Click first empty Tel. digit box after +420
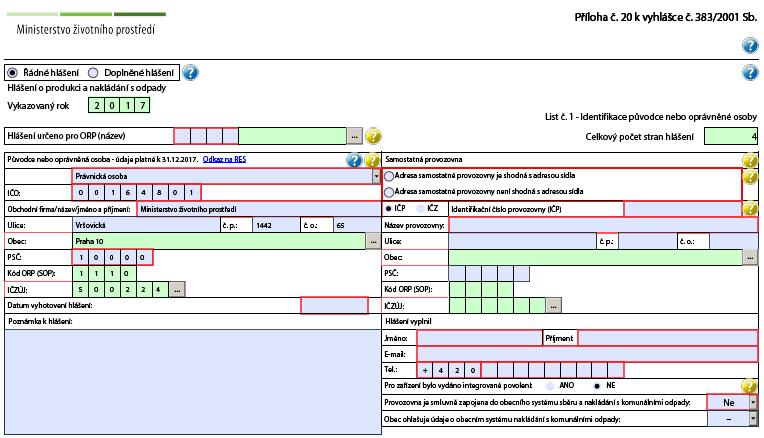 click(490, 370)
